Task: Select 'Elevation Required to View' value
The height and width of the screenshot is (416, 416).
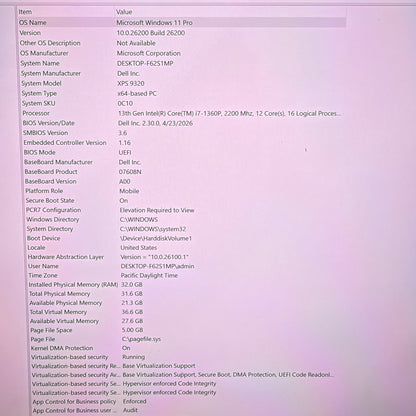Action: tap(157, 210)
